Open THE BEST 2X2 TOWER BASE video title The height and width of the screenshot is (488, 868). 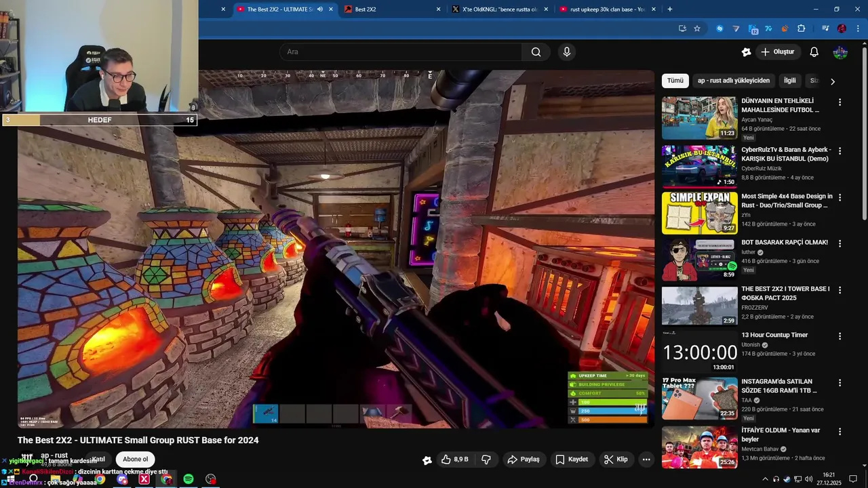785,293
